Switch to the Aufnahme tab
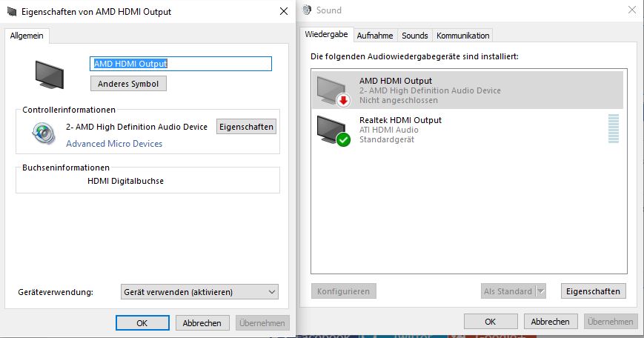This screenshot has height=338, width=644. pos(374,36)
